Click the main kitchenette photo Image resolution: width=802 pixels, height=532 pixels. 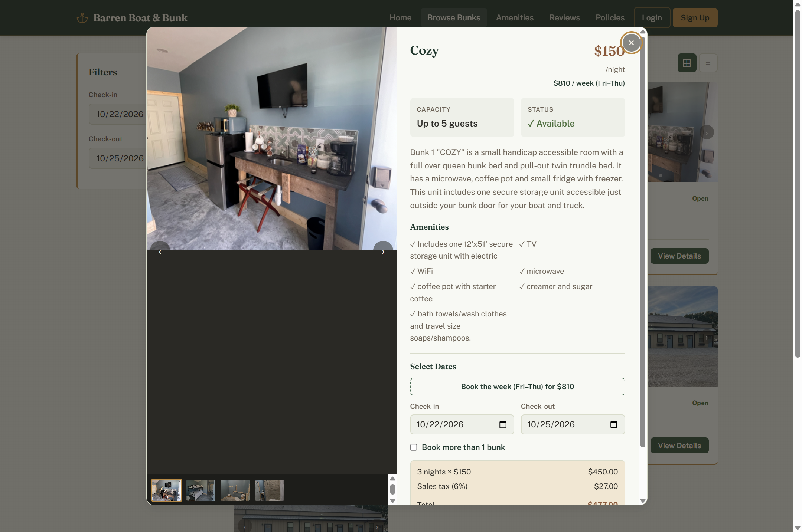pyautogui.click(x=271, y=138)
